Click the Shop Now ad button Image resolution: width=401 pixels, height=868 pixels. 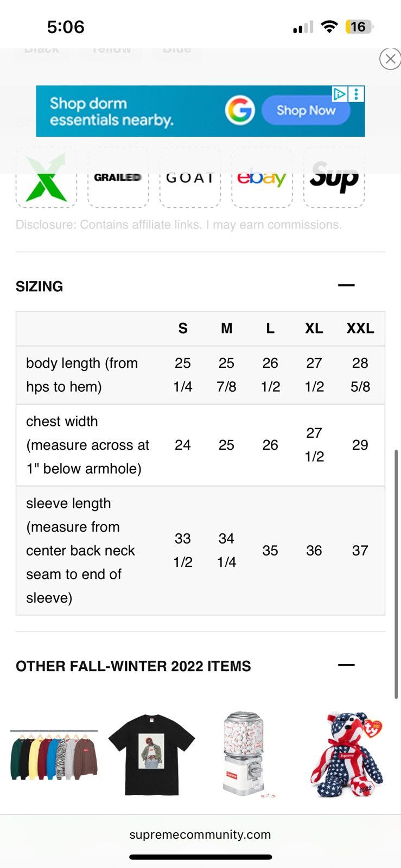coord(306,110)
